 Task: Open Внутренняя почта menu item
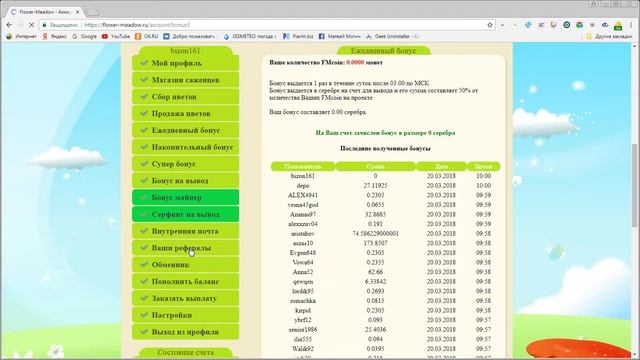(185, 231)
